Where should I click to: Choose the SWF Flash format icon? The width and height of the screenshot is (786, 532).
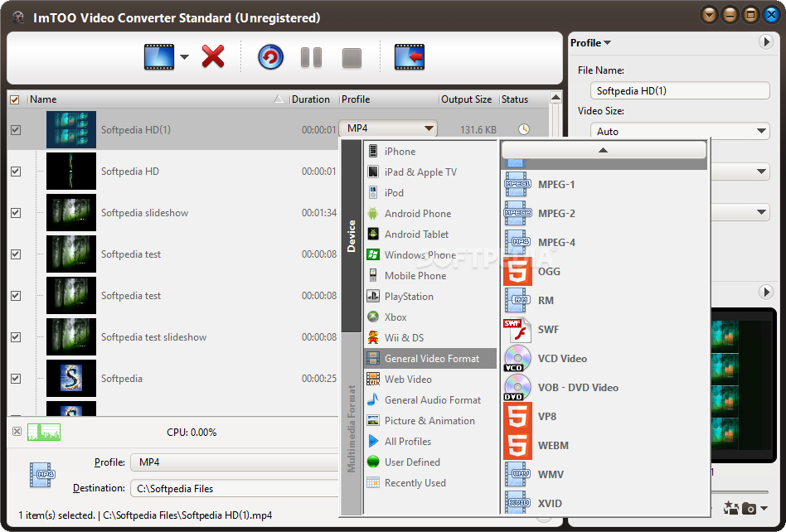coord(517,330)
